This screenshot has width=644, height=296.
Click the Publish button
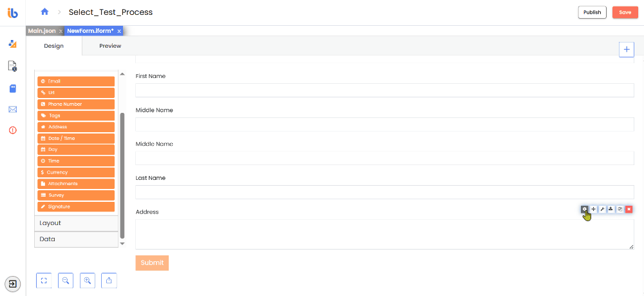pos(592,12)
